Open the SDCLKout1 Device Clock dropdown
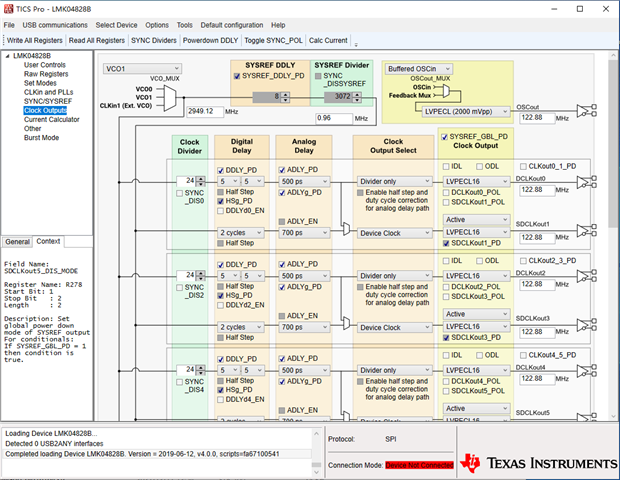The width and height of the screenshot is (620, 480). 394,233
